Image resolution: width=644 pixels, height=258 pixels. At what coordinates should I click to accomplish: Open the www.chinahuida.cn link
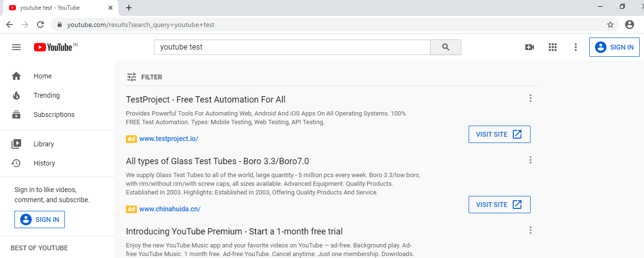tap(170, 209)
